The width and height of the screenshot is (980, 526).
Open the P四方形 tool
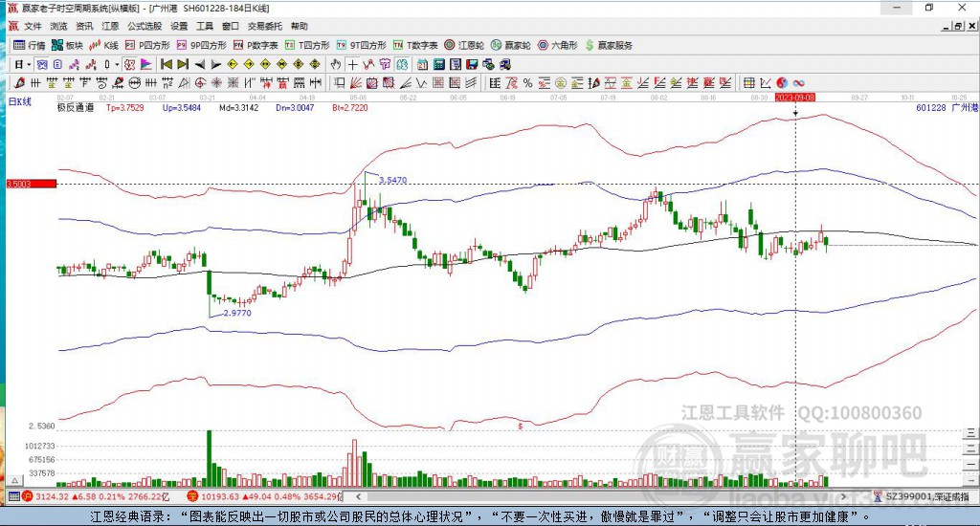coord(147,45)
